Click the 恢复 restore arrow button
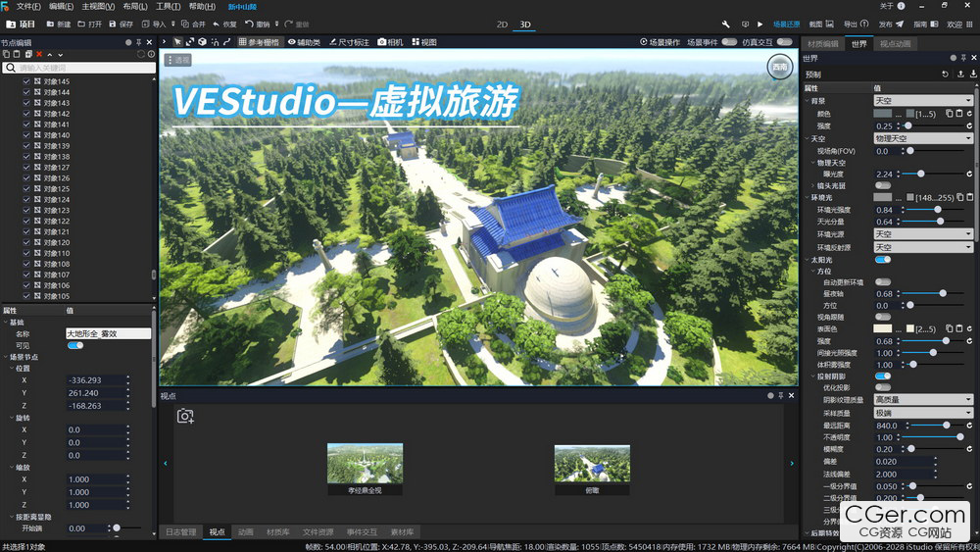Image resolution: width=980 pixels, height=552 pixels. 224,25
